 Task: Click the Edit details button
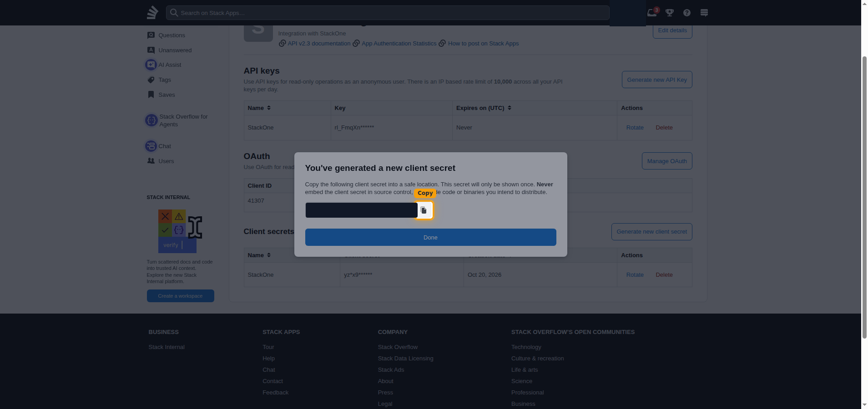672,30
